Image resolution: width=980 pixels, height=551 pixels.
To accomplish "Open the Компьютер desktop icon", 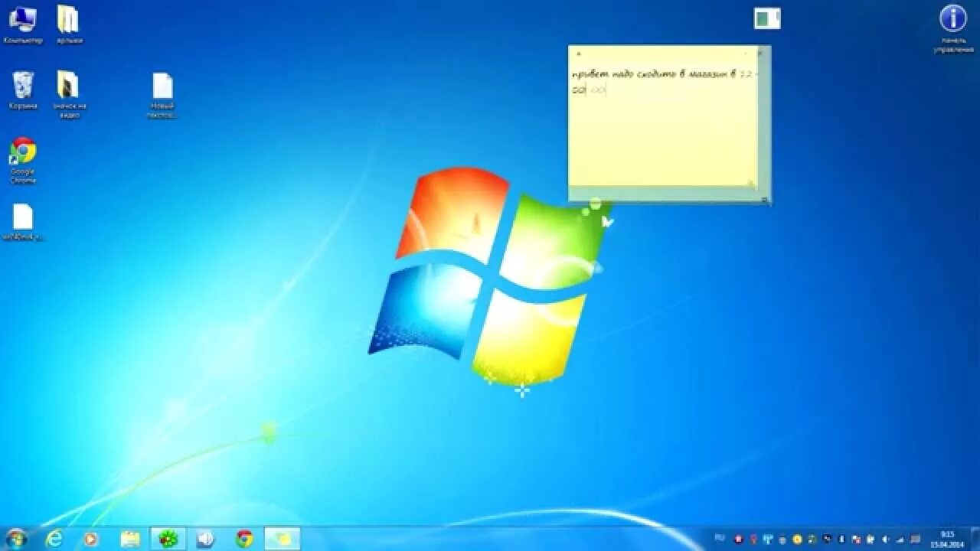I will pos(23,24).
